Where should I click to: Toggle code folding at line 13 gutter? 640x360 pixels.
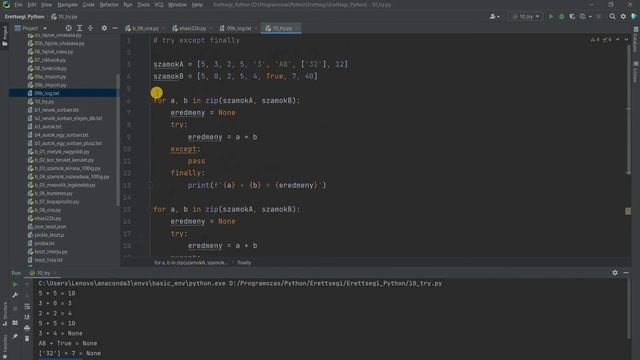(149, 185)
